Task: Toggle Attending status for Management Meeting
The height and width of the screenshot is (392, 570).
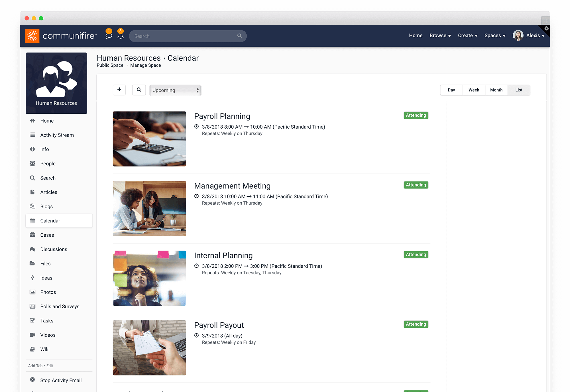Action: coord(416,185)
